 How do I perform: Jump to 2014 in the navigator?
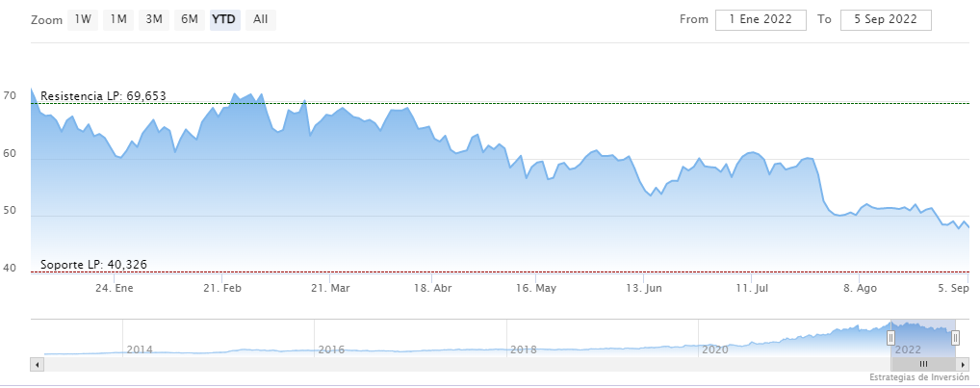140,349
